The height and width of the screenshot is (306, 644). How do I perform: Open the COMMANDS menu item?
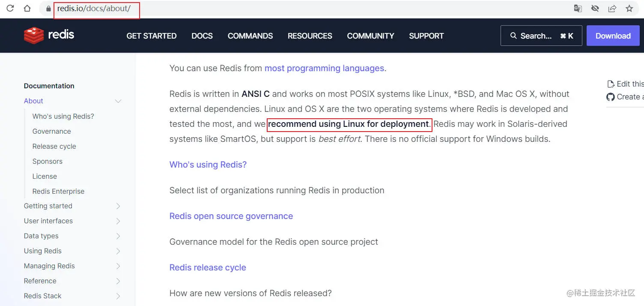(250, 36)
